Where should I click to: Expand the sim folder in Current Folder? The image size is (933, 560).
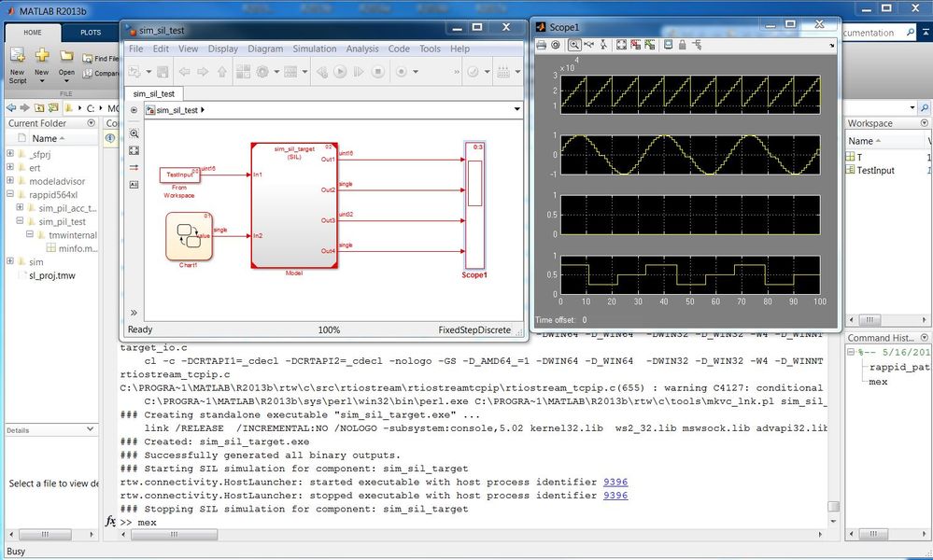point(10,261)
